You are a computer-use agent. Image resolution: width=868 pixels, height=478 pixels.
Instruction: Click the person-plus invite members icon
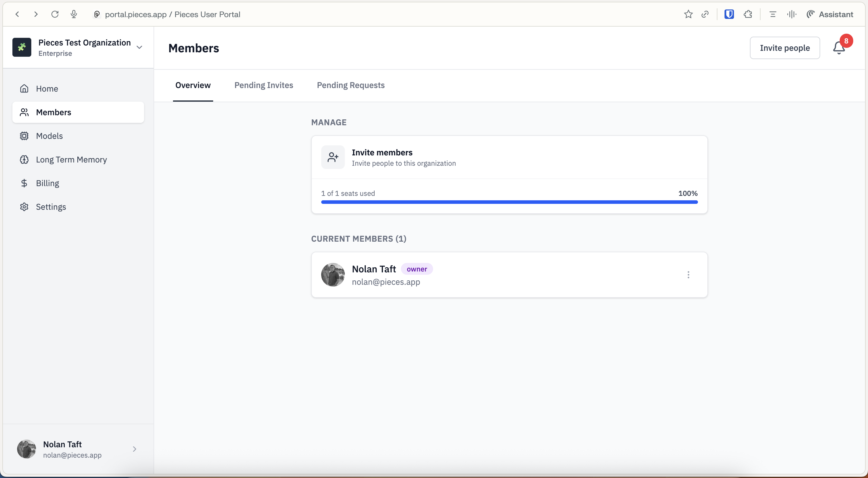coord(333,157)
